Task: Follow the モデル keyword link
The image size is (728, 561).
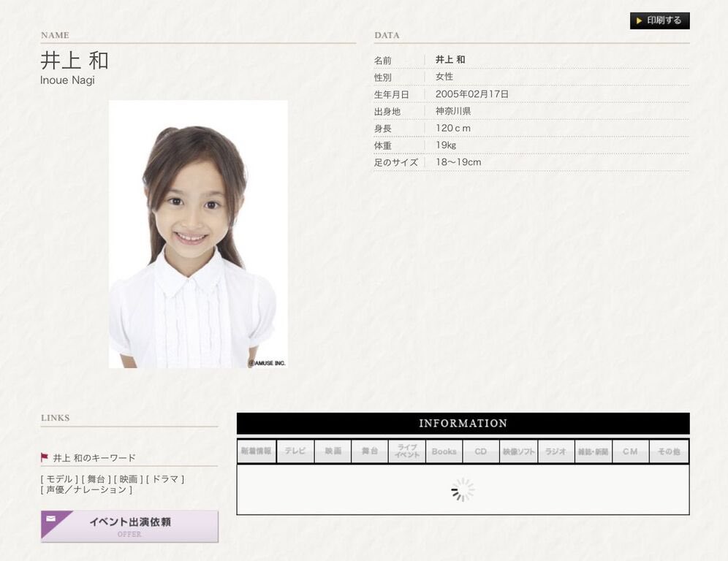Action: 59,479
